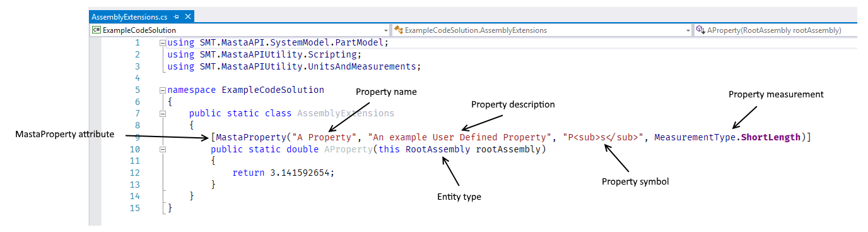Click line number 9 in the gutter
This screenshot has height=232, width=868.
tap(138, 137)
